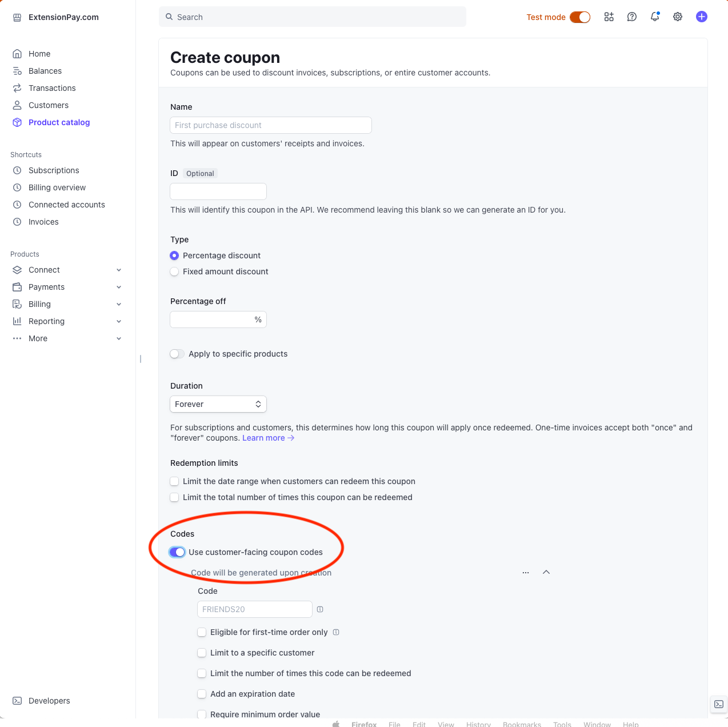Enable Apply to specific products toggle
The height and width of the screenshot is (727, 728).
(177, 354)
